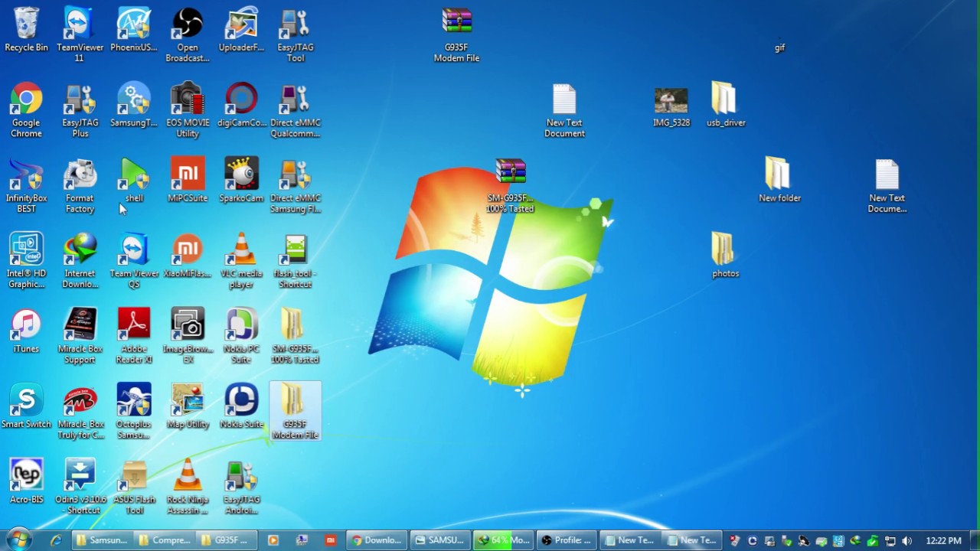Launch flash tool shortcut
Viewport: 980px width, 551px height.
[x=295, y=261]
